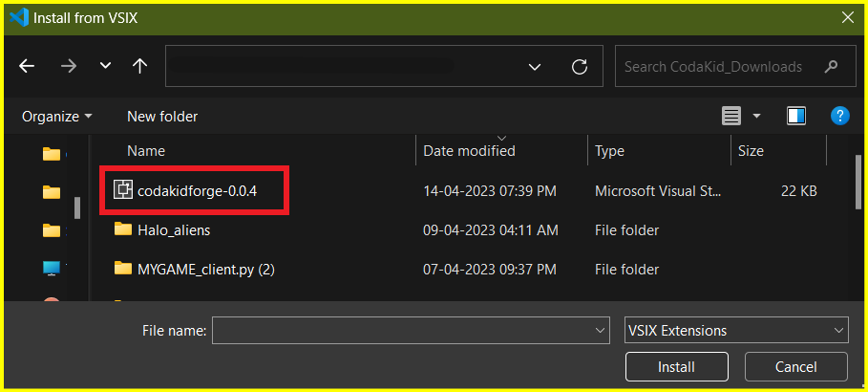Image resolution: width=868 pixels, height=392 pixels.
Task: Open the VSIX Extensions file type dropdown
Action: [x=735, y=331]
